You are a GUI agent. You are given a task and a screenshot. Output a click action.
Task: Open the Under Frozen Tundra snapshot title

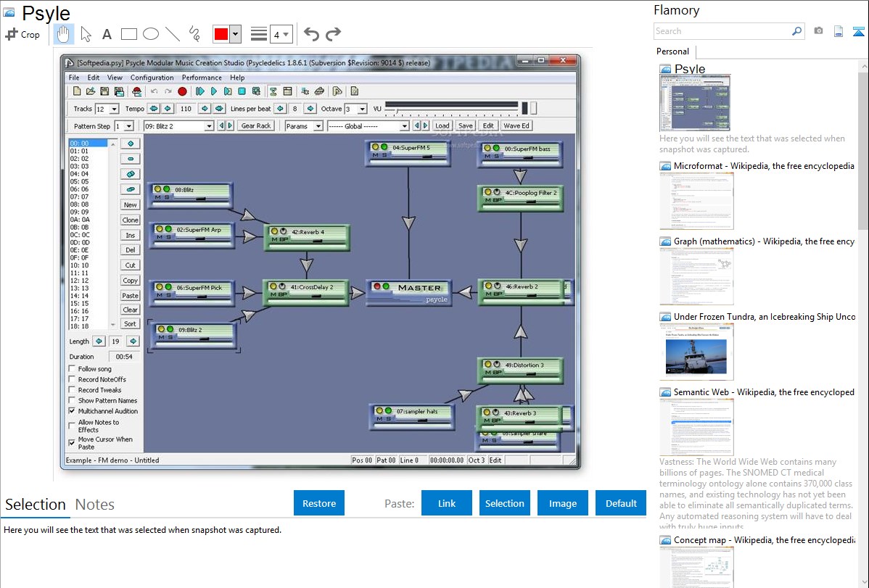click(x=765, y=317)
